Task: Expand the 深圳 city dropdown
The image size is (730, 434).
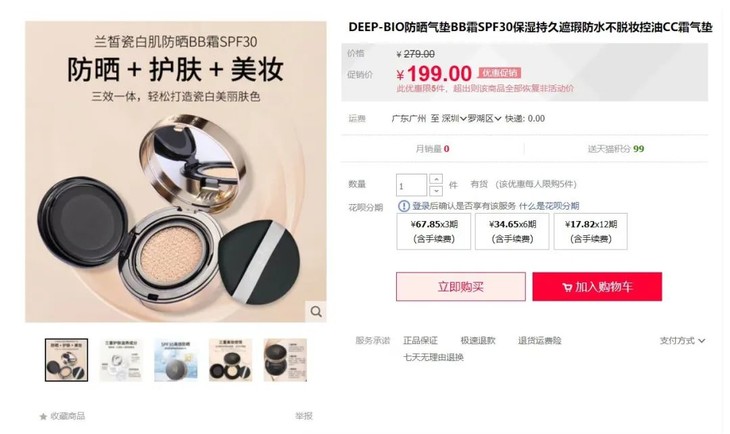Action: tap(454, 119)
